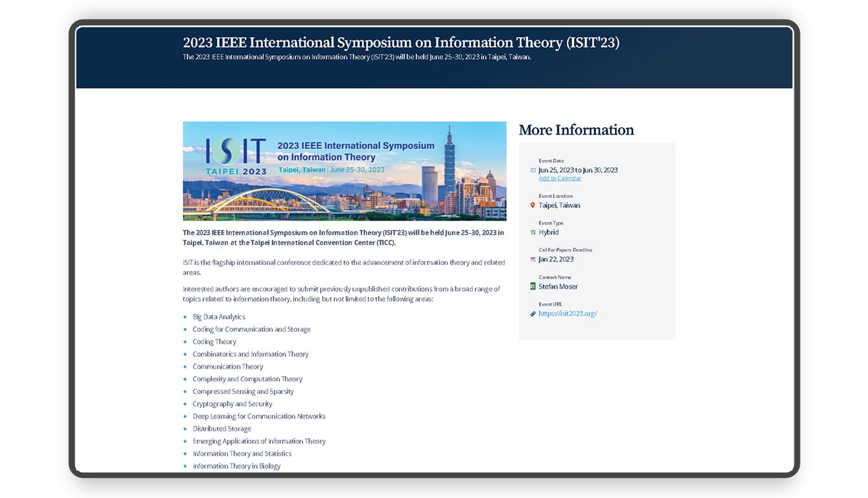Click the bold paragraph mentioning Taipei International Convention Center
The image size is (868, 498).
point(344,238)
